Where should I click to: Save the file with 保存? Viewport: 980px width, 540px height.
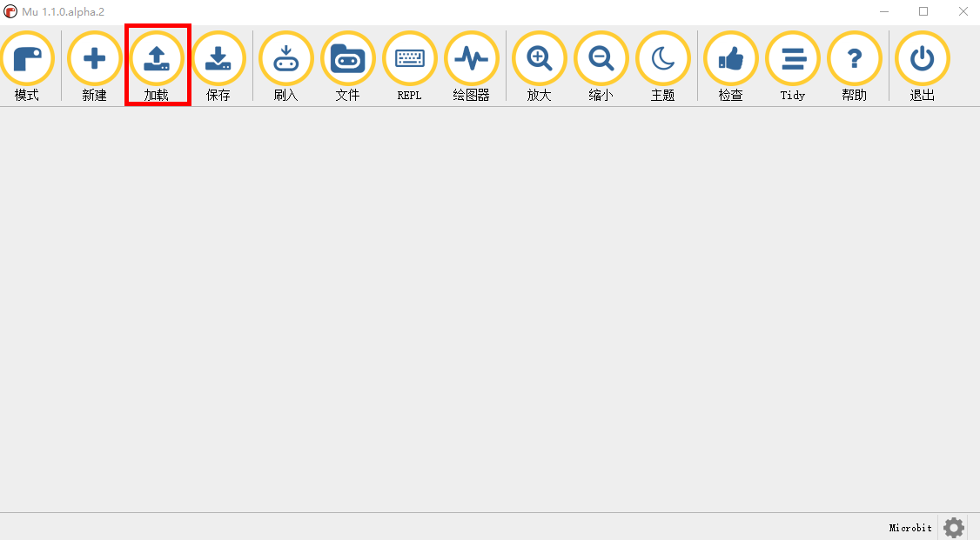coord(218,65)
